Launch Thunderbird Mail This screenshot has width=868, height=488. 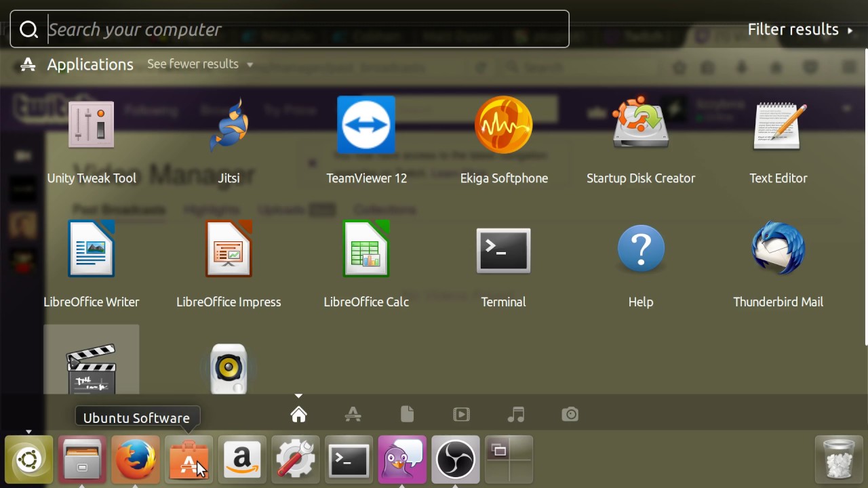coord(778,249)
